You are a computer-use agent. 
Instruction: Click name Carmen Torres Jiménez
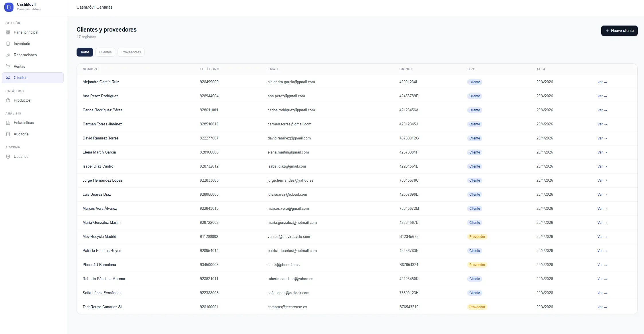tap(102, 124)
